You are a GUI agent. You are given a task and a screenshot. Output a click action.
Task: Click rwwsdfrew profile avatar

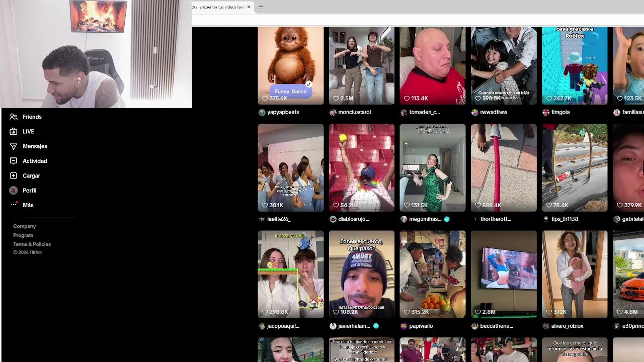(x=474, y=113)
